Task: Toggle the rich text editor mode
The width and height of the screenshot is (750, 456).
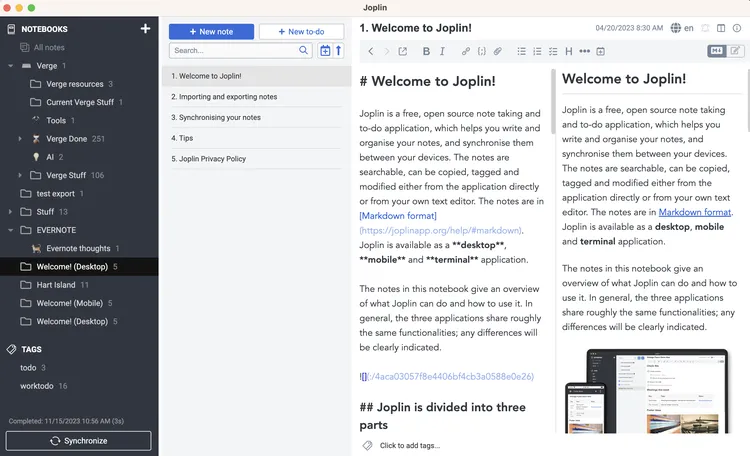Action: [x=736, y=51]
